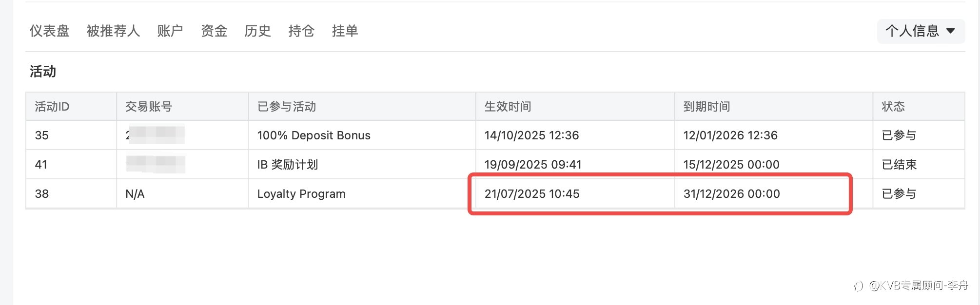
Task: Click the 生效时间 column header
Action: pos(508,107)
